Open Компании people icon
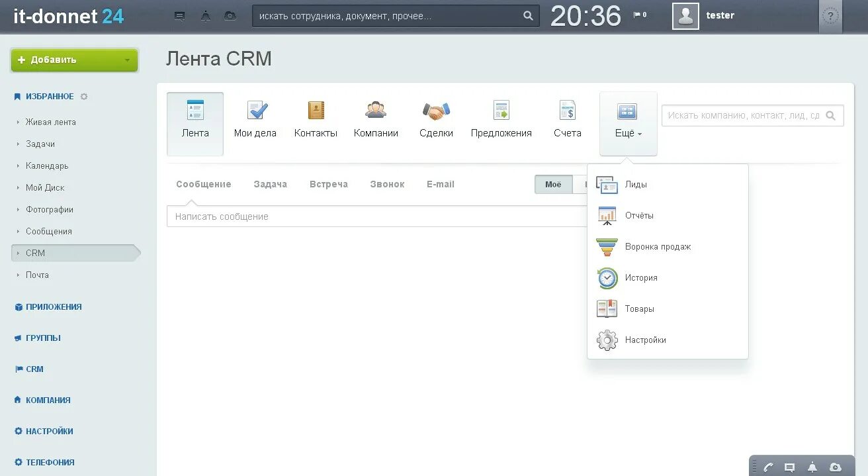The width and height of the screenshot is (868, 476). coord(376,110)
